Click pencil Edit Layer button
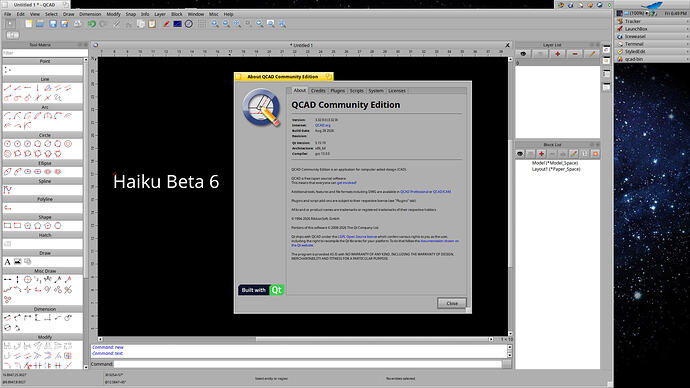The image size is (690, 388). pos(592,54)
